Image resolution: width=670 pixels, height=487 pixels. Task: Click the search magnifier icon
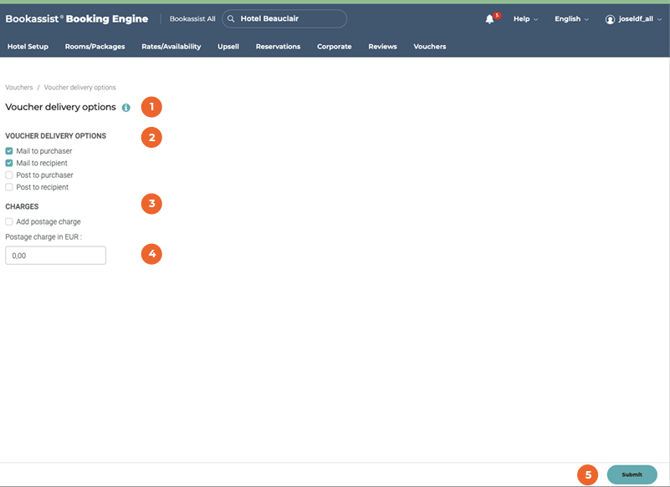tap(231, 19)
